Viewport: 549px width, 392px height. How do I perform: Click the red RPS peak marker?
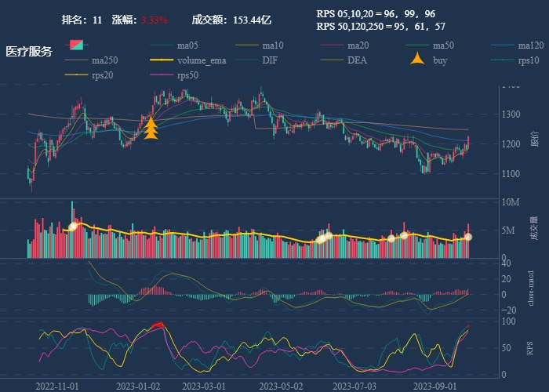pos(157,325)
